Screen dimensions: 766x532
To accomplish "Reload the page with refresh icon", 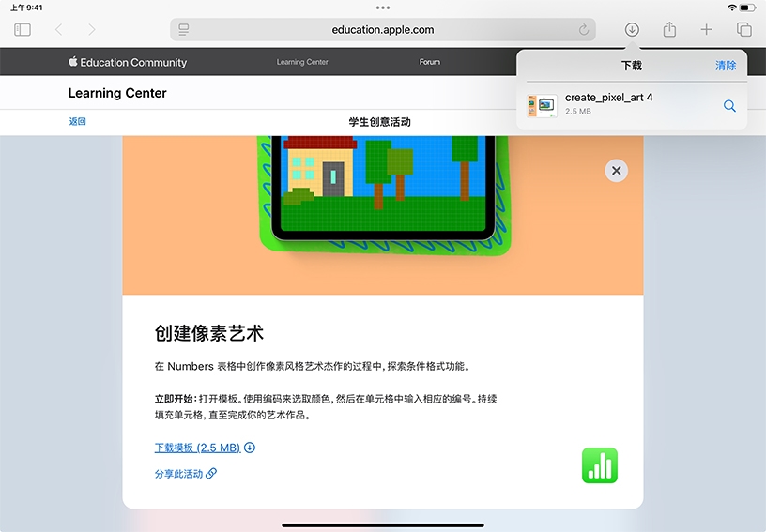I will (x=584, y=30).
